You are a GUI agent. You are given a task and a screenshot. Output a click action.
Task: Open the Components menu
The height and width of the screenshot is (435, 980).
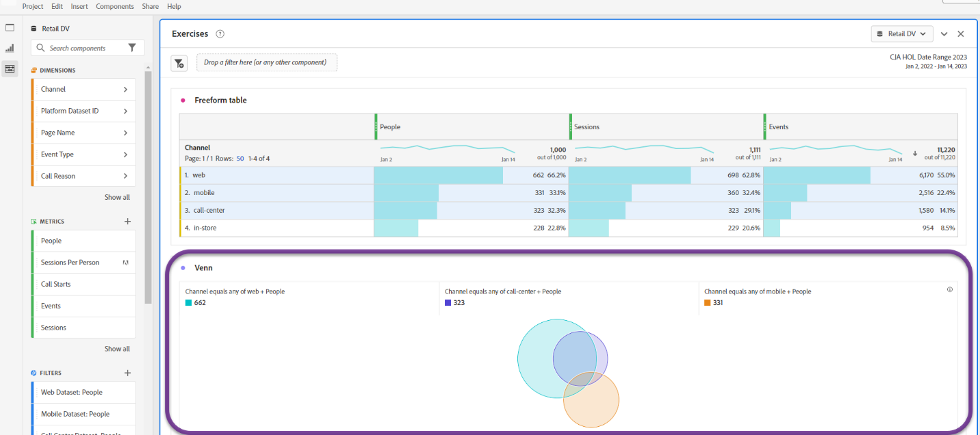click(x=115, y=6)
